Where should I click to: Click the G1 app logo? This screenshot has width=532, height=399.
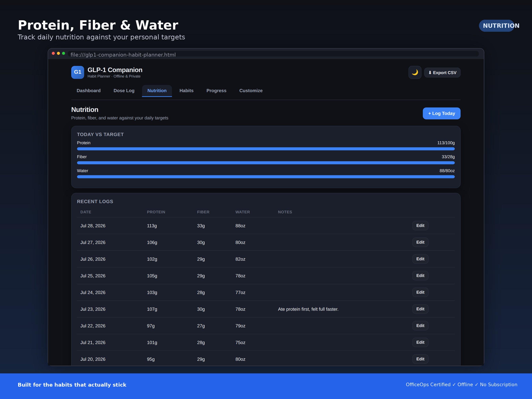coord(78,72)
